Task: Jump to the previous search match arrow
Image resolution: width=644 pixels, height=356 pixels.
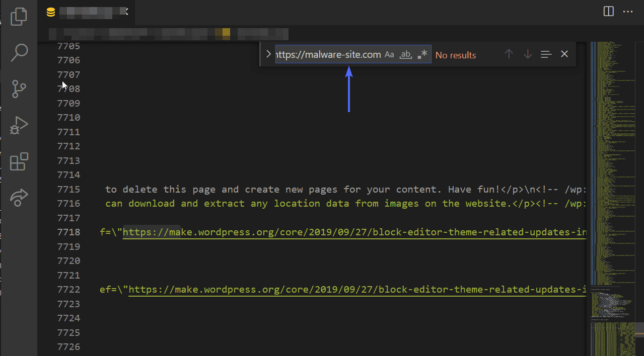Action: click(x=509, y=54)
